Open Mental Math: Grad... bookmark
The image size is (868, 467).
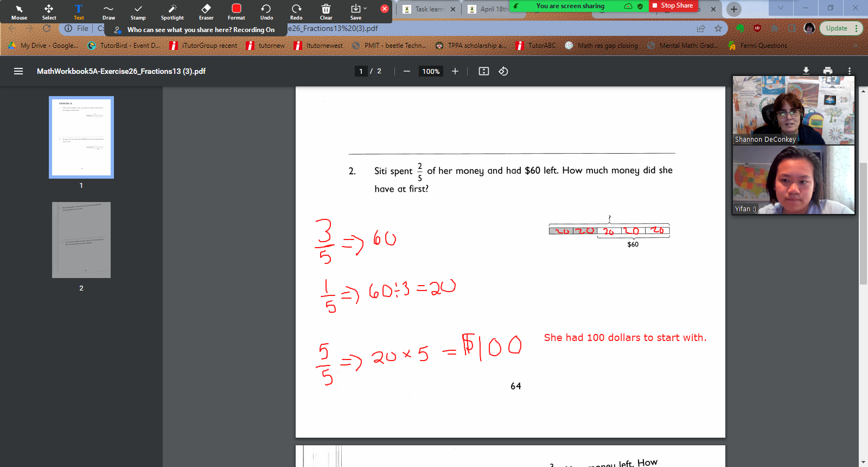[683, 46]
